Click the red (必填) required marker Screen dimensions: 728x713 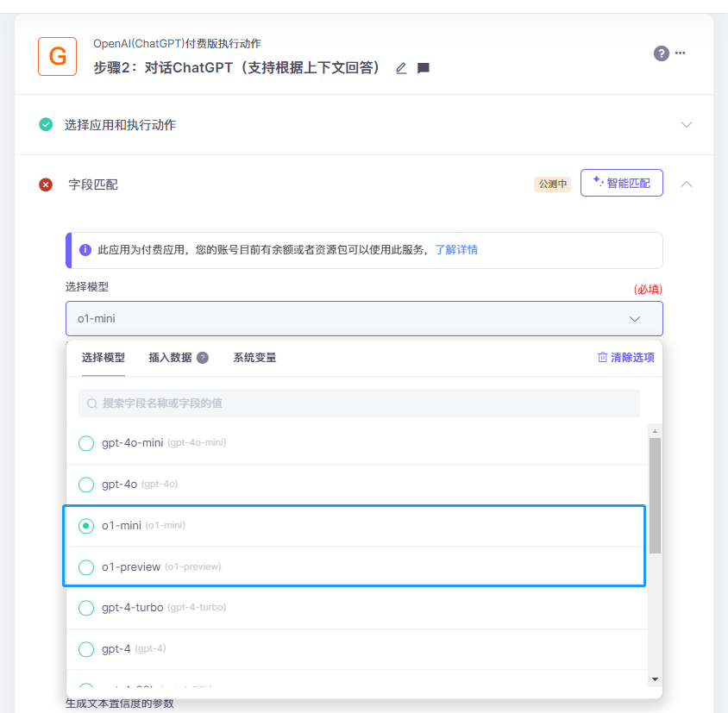(648, 289)
